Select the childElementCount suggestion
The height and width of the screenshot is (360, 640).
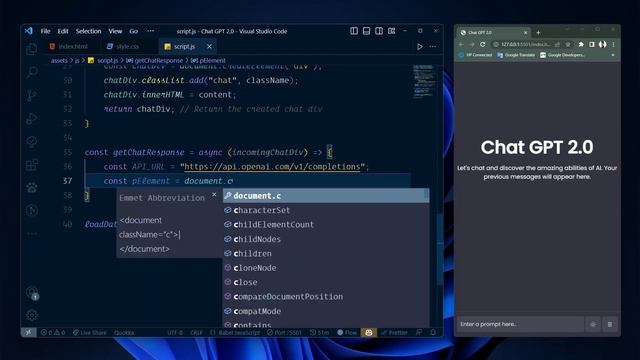[326, 224]
